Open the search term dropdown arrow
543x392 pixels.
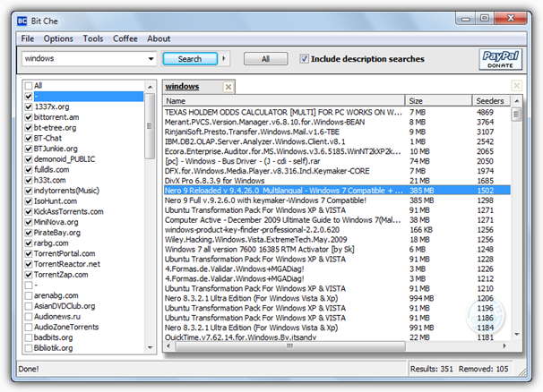(151, 59)
